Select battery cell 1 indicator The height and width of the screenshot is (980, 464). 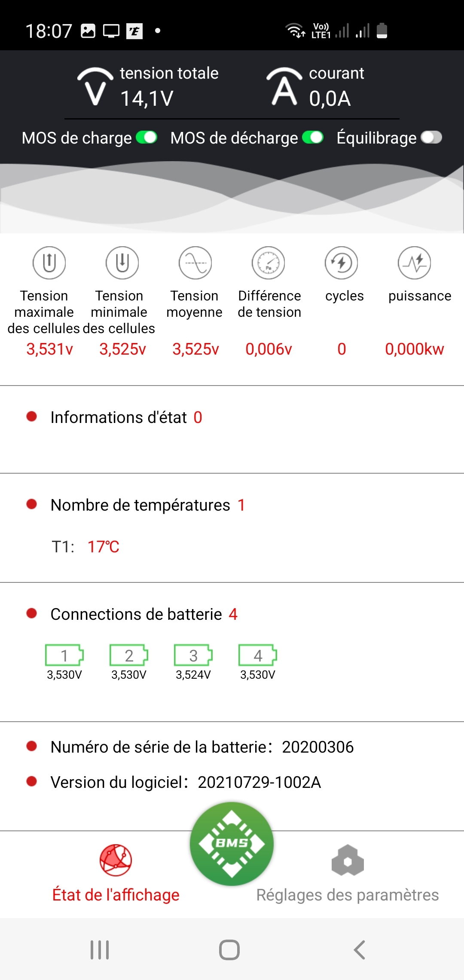coord(64,655)
